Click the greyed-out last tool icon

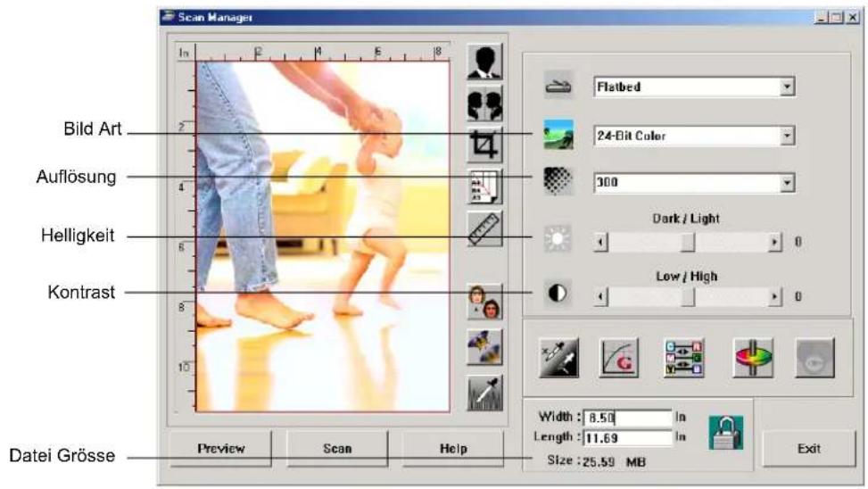pos(814,359)
